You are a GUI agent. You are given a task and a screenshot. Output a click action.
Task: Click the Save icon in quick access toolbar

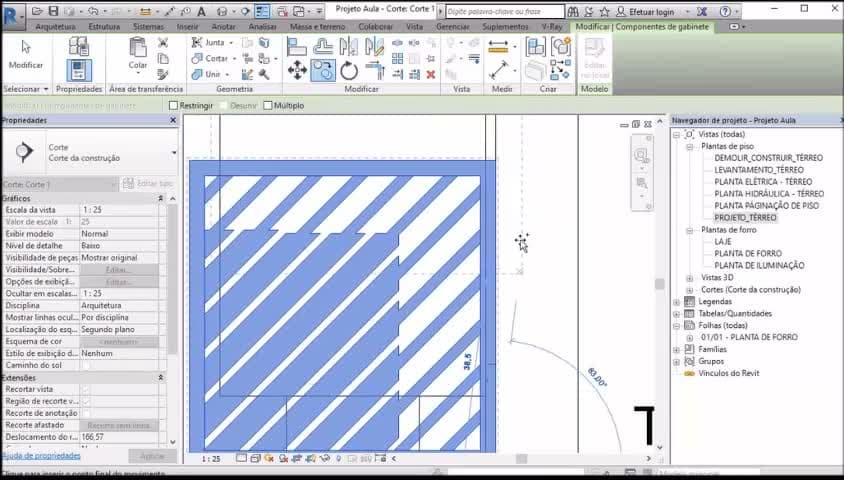pyautogui.click(x=53, y=11)
